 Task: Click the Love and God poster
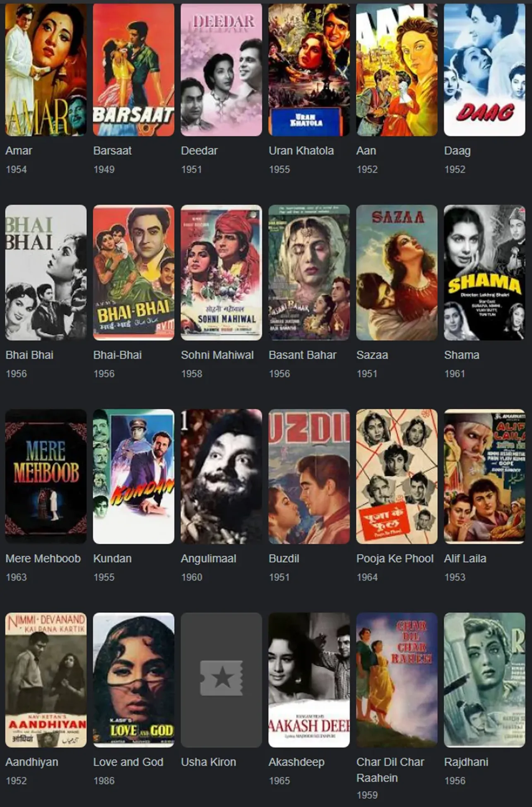pyautogui.click(x=134, y=680)
